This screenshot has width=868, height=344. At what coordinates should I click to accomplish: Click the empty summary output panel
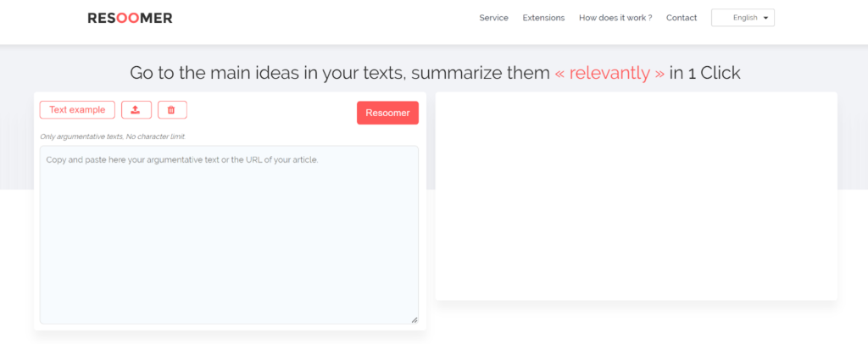[636, 197]
